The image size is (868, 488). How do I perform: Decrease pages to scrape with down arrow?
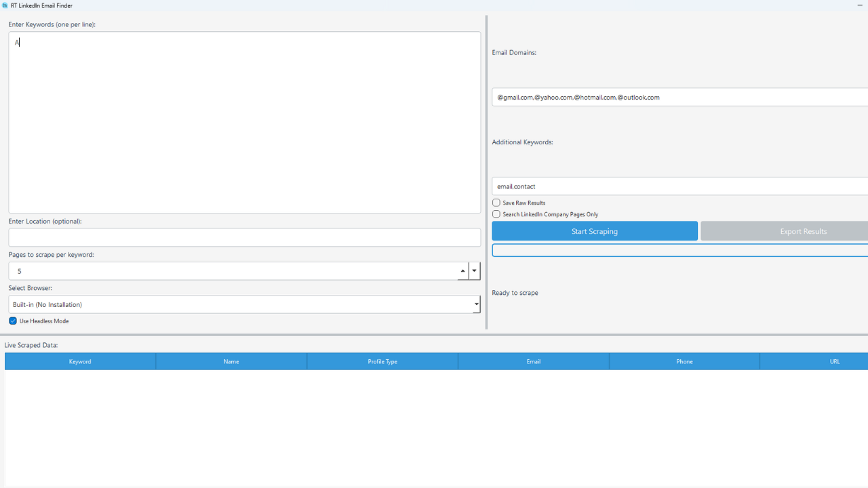pyautogui.click(x=474, y=274)
